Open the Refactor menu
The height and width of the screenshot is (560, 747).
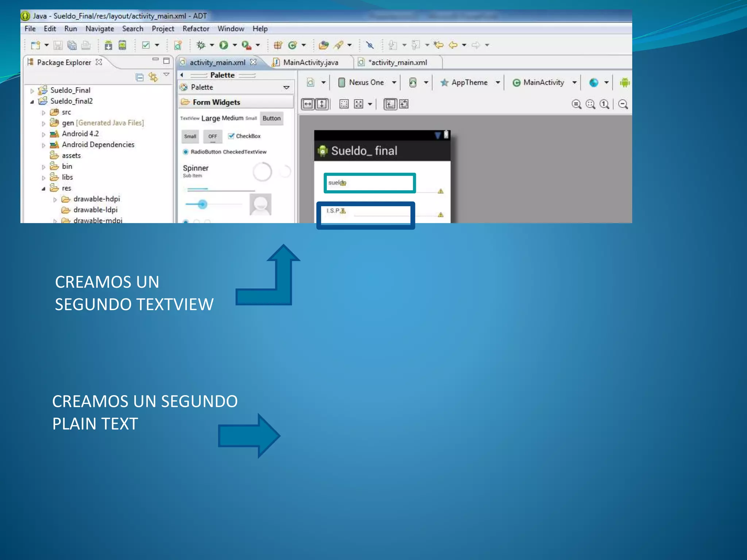click(x=196, y=29)
